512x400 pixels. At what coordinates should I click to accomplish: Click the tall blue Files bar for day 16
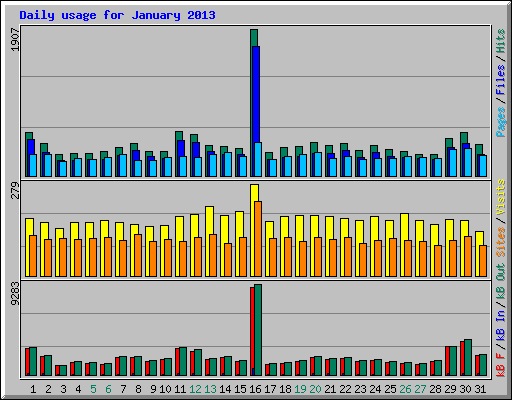tap(256, 94)
